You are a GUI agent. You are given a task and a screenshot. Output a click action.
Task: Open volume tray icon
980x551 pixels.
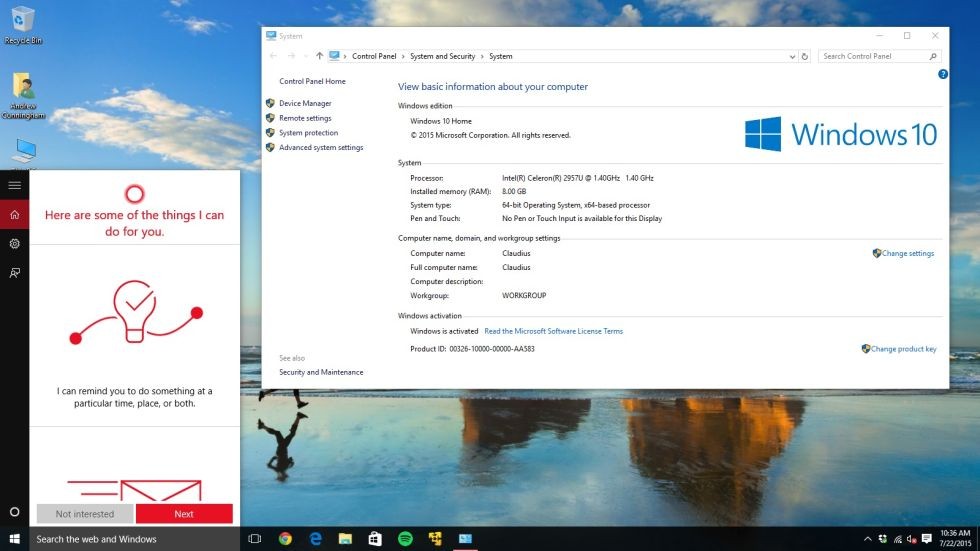911,539
